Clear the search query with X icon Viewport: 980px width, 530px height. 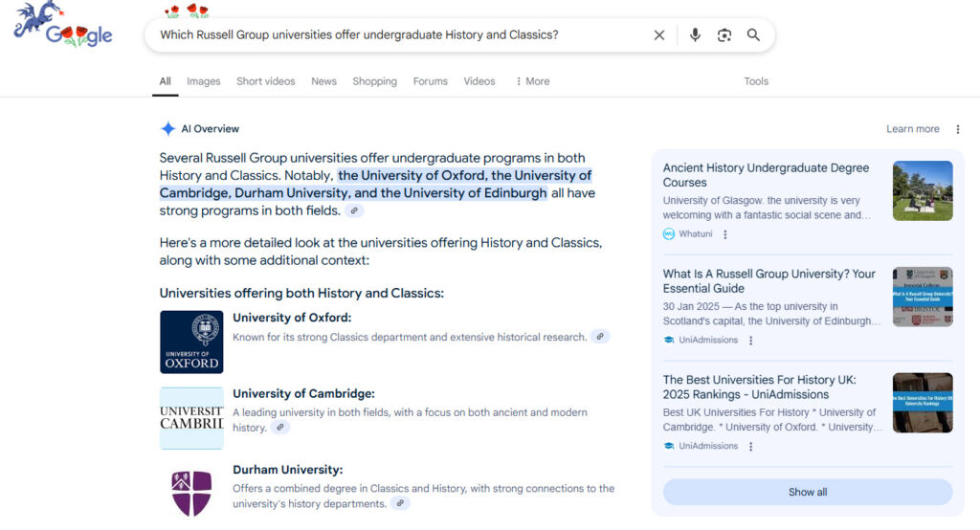coord(659,35)
